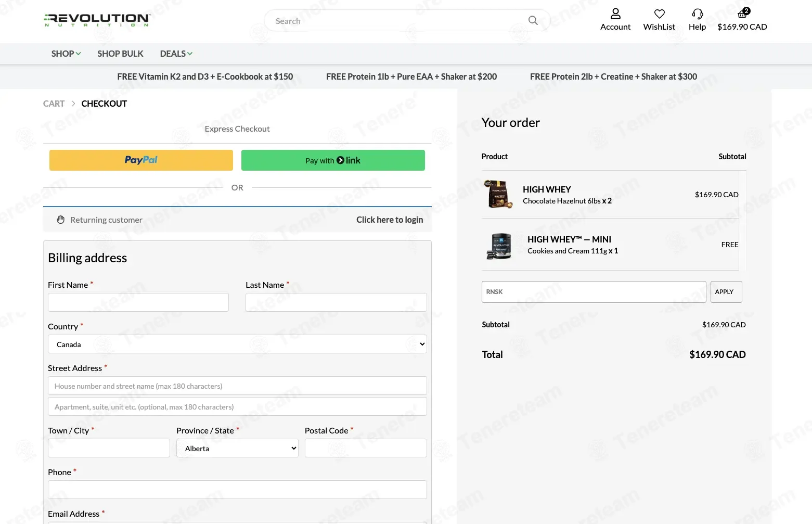Click into the Postal Code field
This screenshot has width=812, height=524.
pos(366,448)
